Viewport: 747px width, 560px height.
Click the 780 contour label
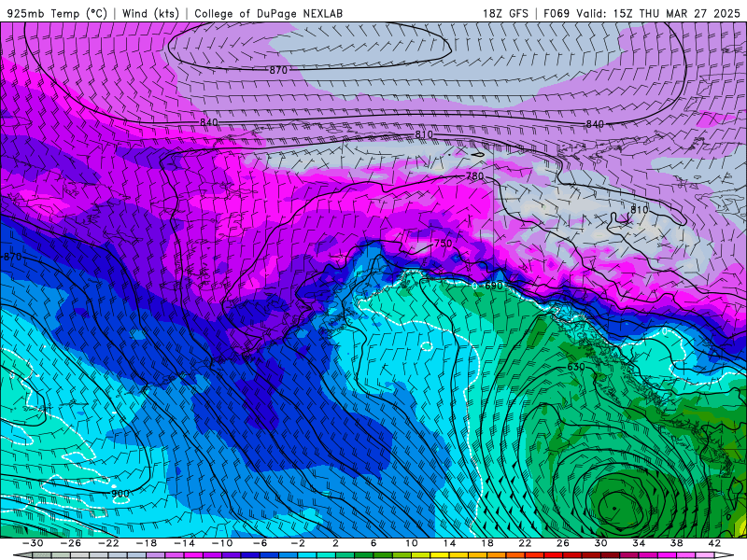pos(474,176)
